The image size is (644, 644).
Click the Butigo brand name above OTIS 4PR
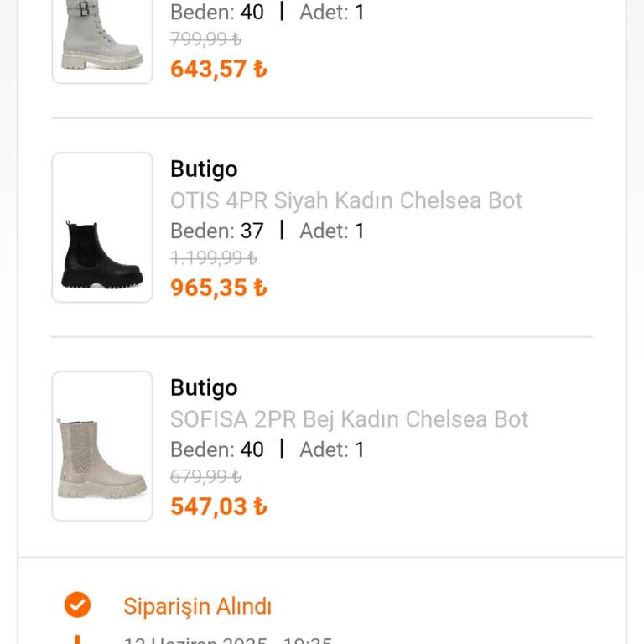204,169
